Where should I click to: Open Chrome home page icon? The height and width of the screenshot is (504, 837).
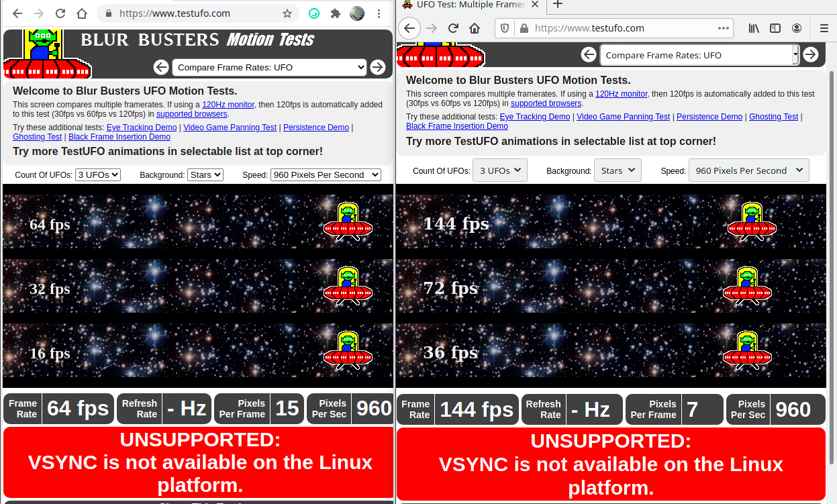82,13
